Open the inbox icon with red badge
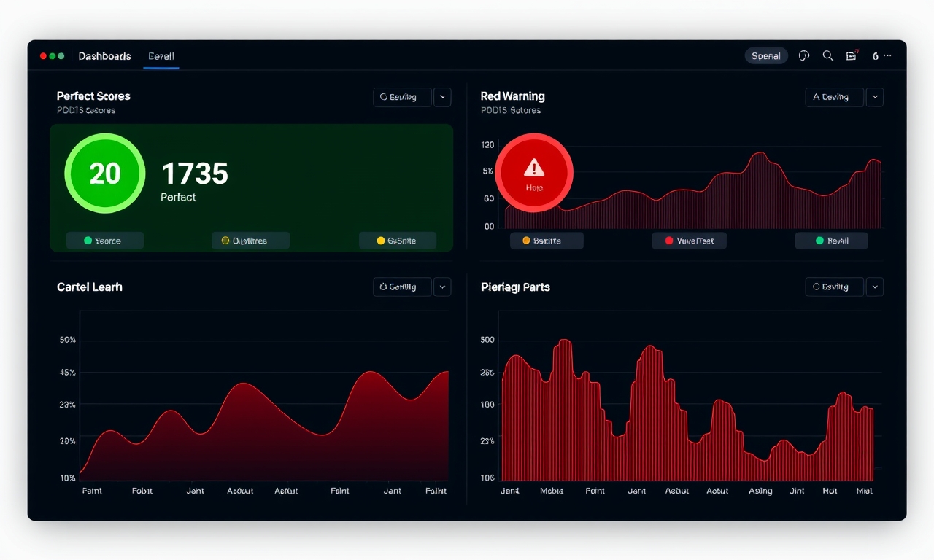 852,55
